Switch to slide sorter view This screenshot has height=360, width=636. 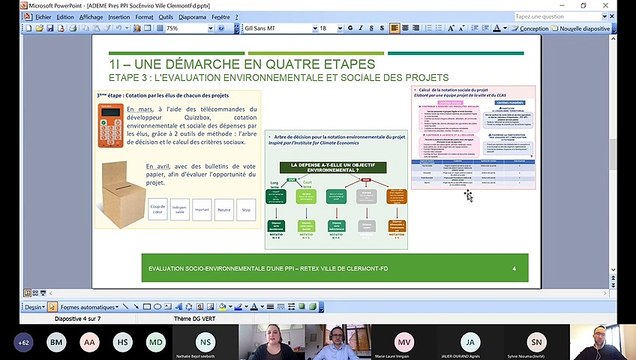35,293
